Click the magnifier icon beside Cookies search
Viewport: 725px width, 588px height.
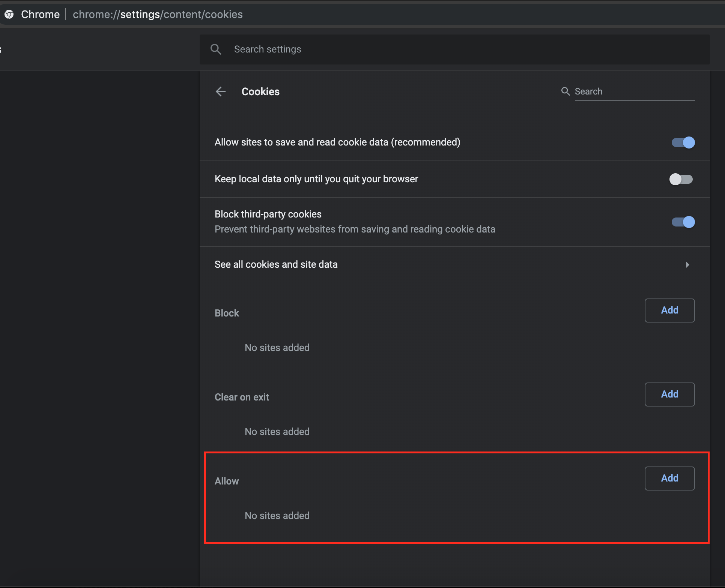(x=565, y=91)
